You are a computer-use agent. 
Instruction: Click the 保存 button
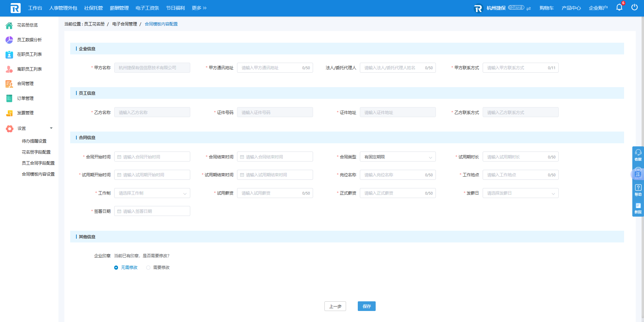click(x=366, y=306)
